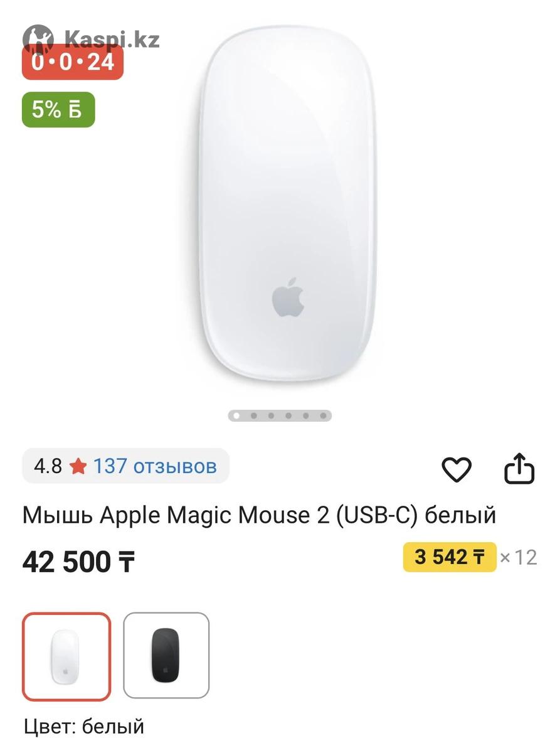
Task: Tap the green 5% bonus badge
Action: pos(58,110)
